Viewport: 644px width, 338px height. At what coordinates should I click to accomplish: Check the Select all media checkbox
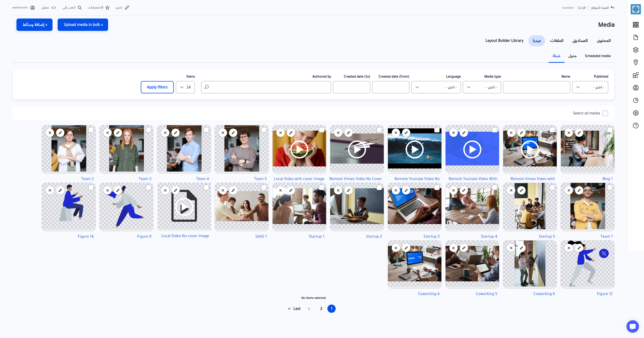(x=605, y=113)
